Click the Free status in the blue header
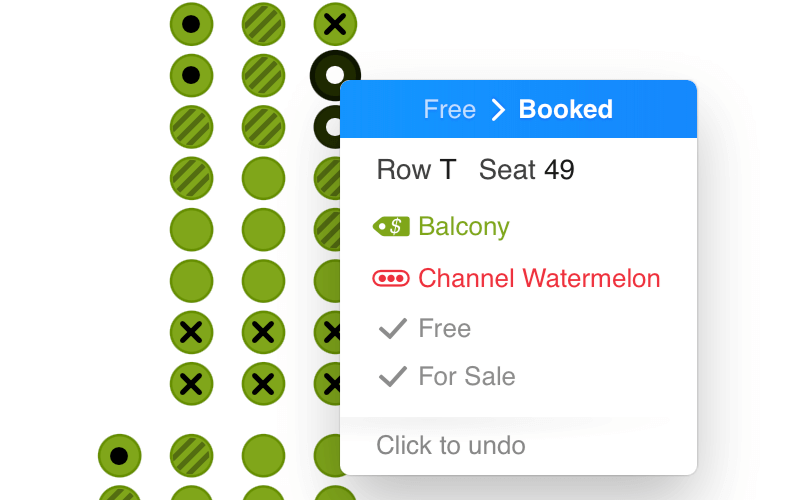800x500 pixels. [449, 109]
